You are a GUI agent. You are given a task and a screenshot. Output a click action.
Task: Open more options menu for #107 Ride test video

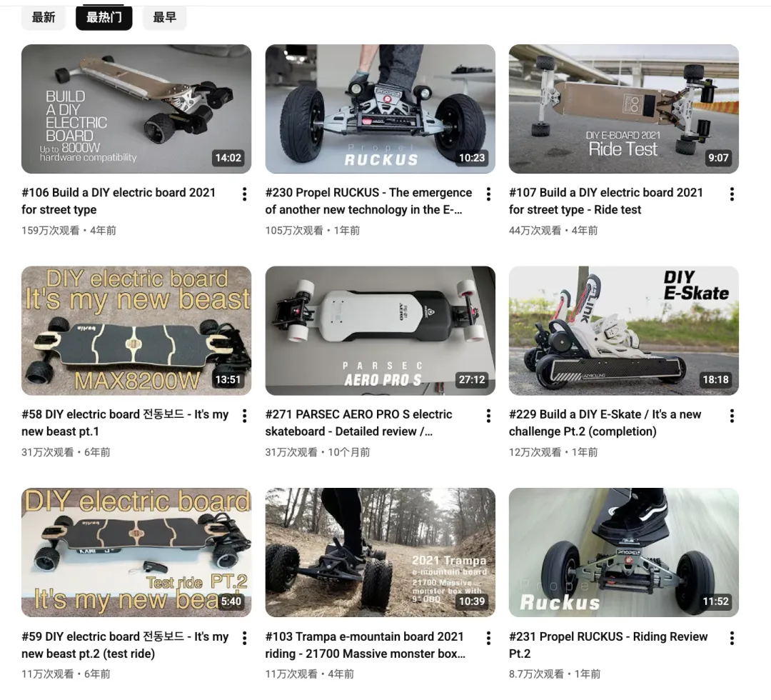pyautogui.click(x=732, y=194)
